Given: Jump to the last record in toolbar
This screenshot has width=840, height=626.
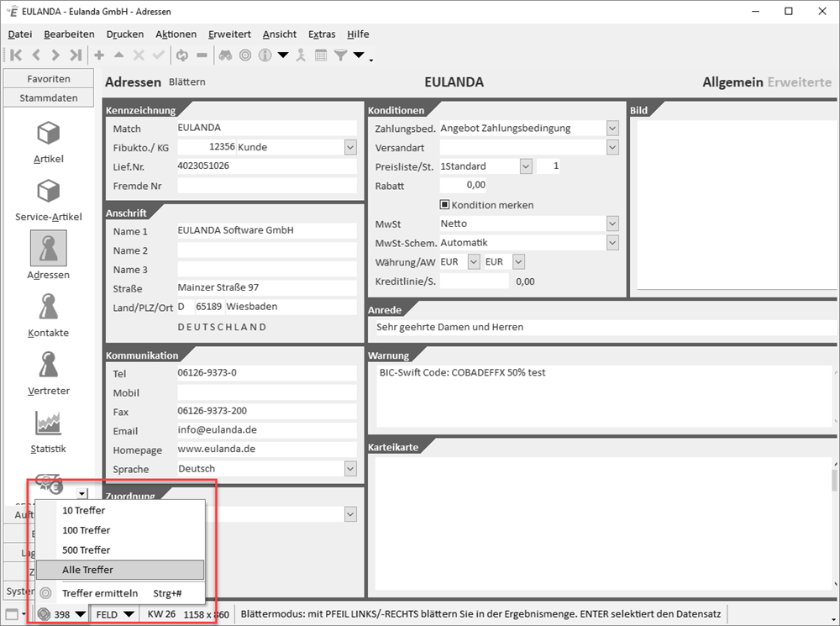Looking at the screenshot, I should [x=76, y=55].
